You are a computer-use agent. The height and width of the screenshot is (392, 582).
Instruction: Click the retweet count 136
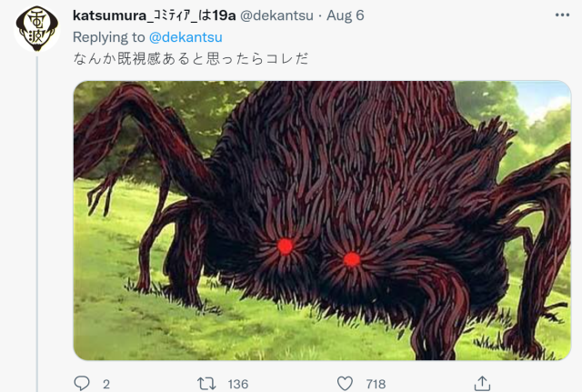coord(238,384)
